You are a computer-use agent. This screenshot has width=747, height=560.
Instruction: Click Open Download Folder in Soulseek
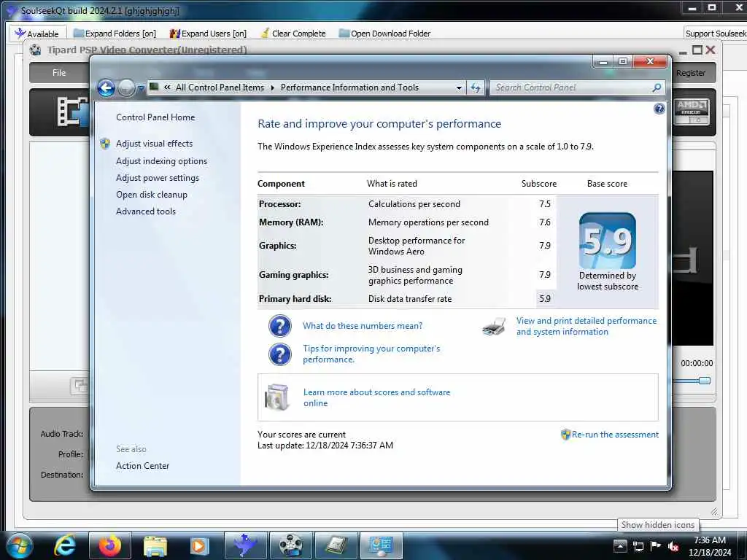384,34
